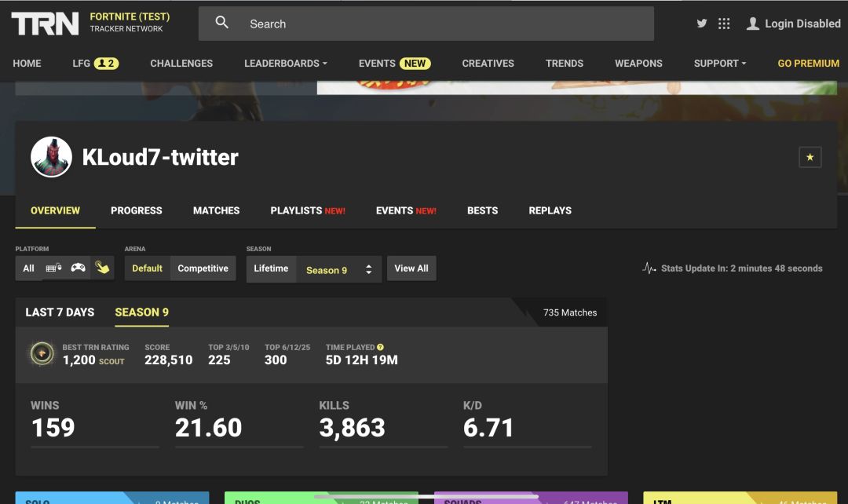Open the Twitter bird icon link
848x504 pixels.
tap(701, 24)
